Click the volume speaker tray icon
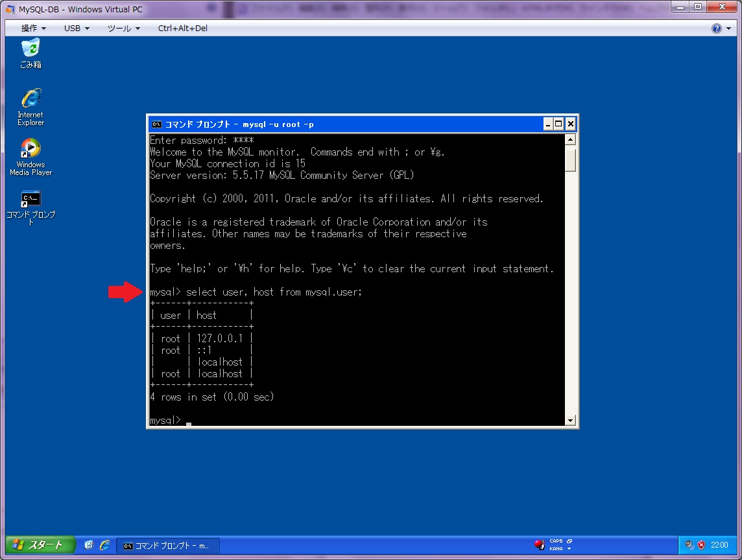 [689, 545]
